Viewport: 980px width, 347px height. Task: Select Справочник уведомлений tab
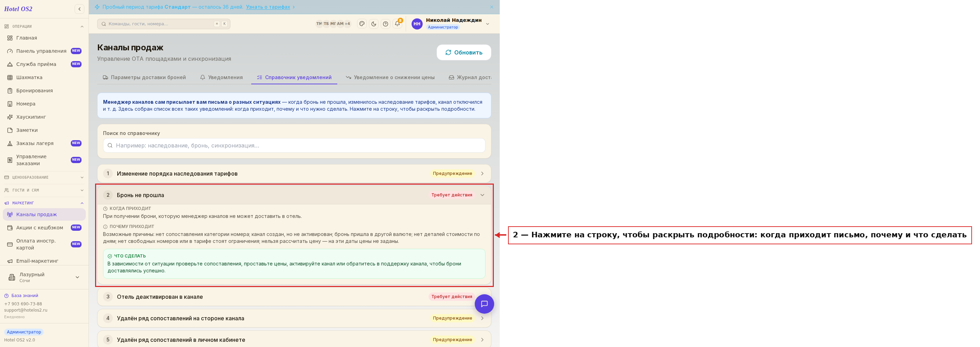click(x=294, y=78)
